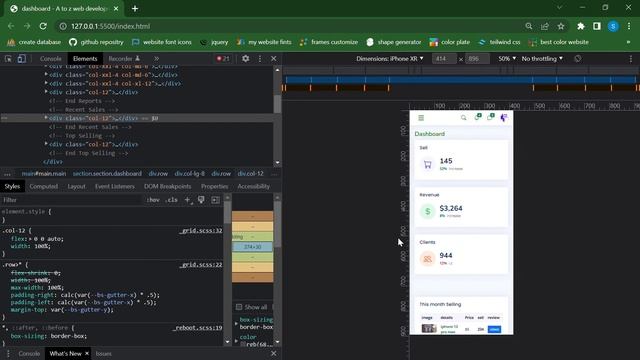The width and height of the screenshot is (640, 360).
Task: Open the Extensions puzzle icon
Action: coord(580,26)
